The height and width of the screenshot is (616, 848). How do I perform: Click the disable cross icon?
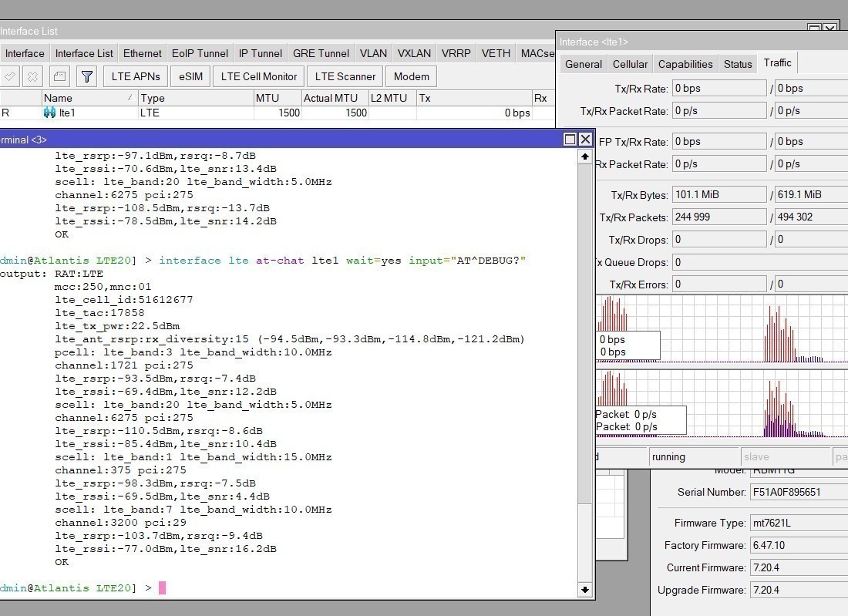click(x=32, y=76)
